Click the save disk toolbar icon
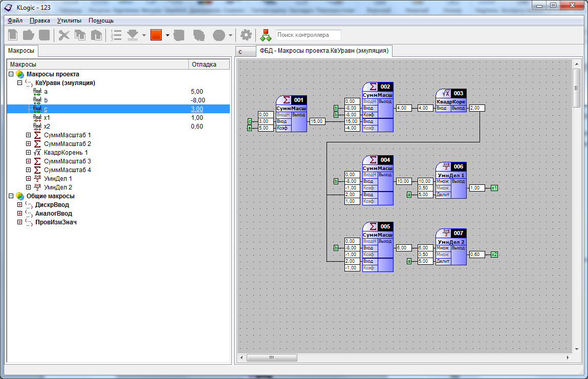Viewport: 588px width, 379px height. (x=45, y=35)
